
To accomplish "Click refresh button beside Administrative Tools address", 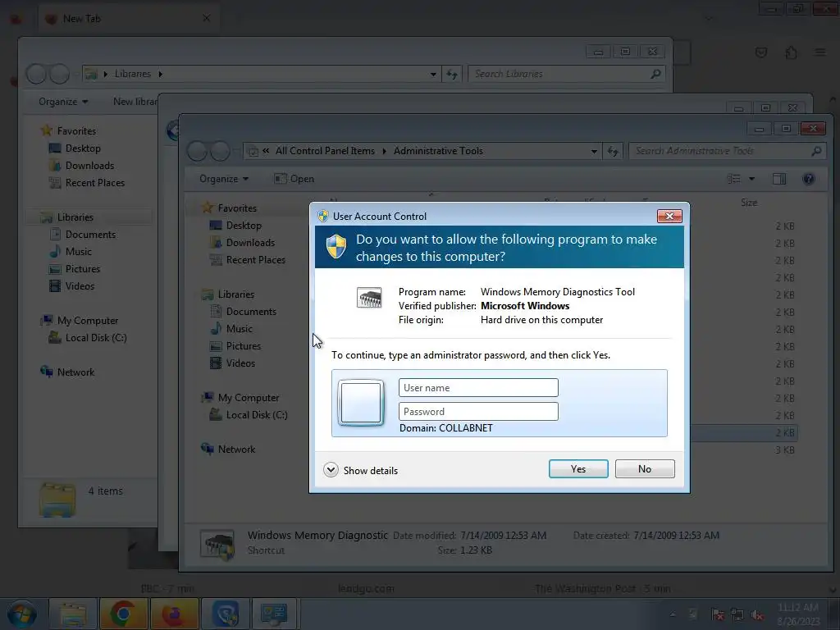I will coord(613,152).
